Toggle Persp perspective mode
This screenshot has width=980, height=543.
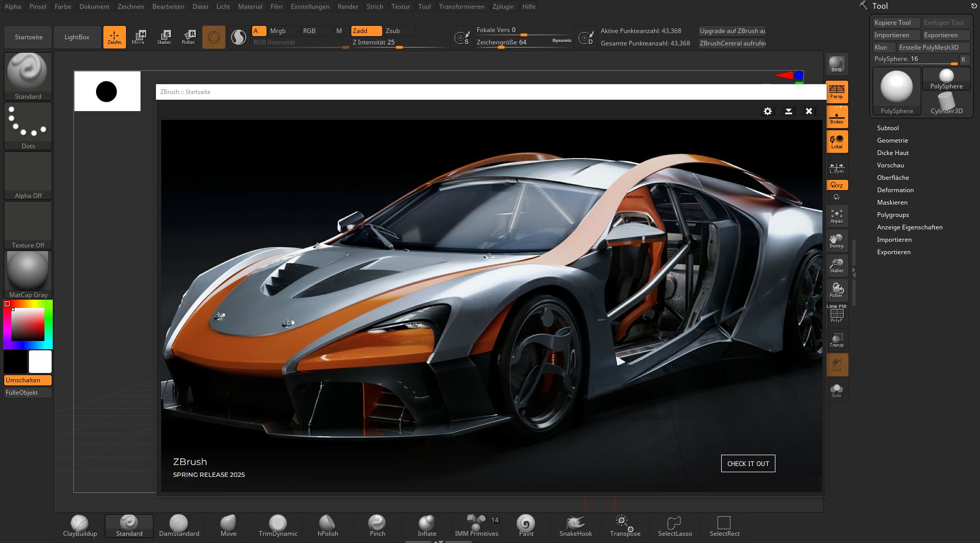pos(836,91)
